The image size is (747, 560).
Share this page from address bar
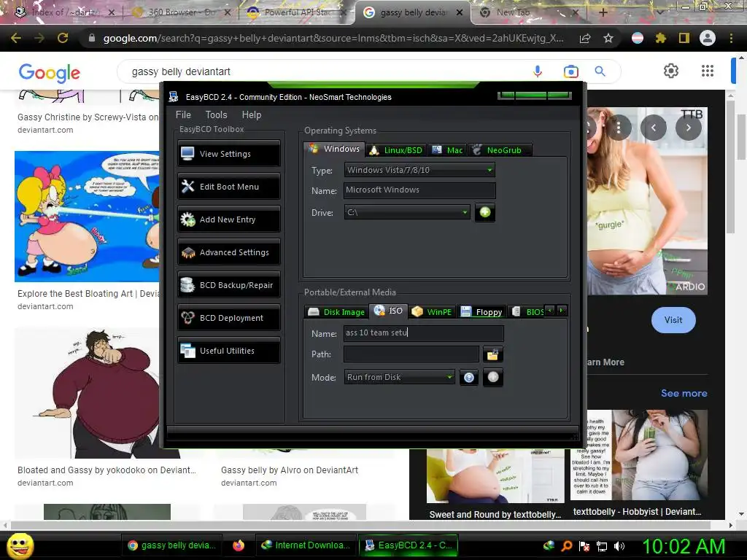[x=585, y=38]
